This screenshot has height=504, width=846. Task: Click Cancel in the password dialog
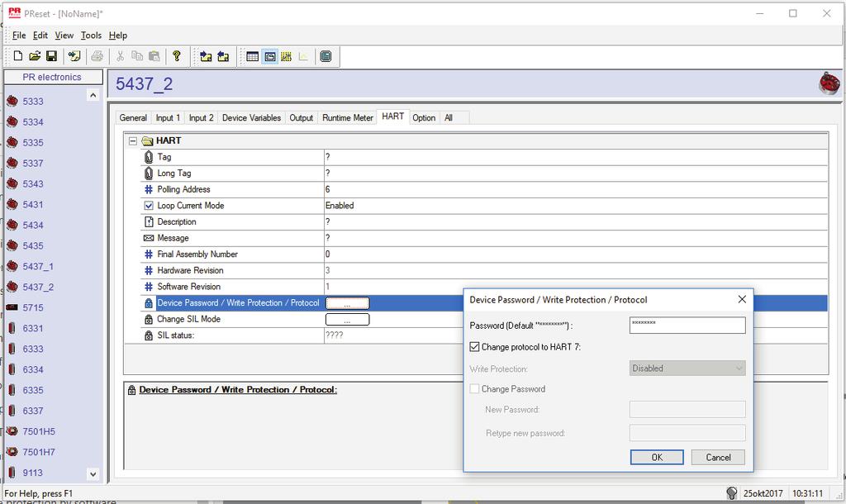[718, 457]
